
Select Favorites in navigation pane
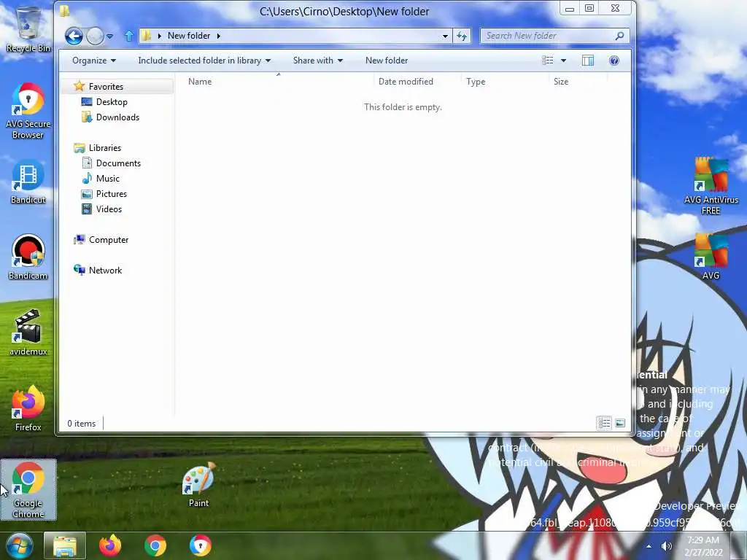(x=106, y=87)
